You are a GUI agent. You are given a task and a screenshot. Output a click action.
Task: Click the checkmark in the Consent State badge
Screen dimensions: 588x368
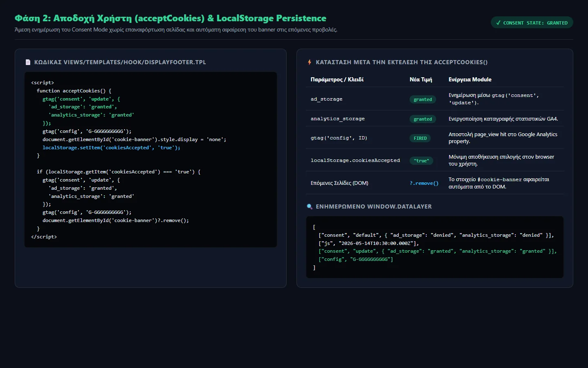[x=498, y=23]
